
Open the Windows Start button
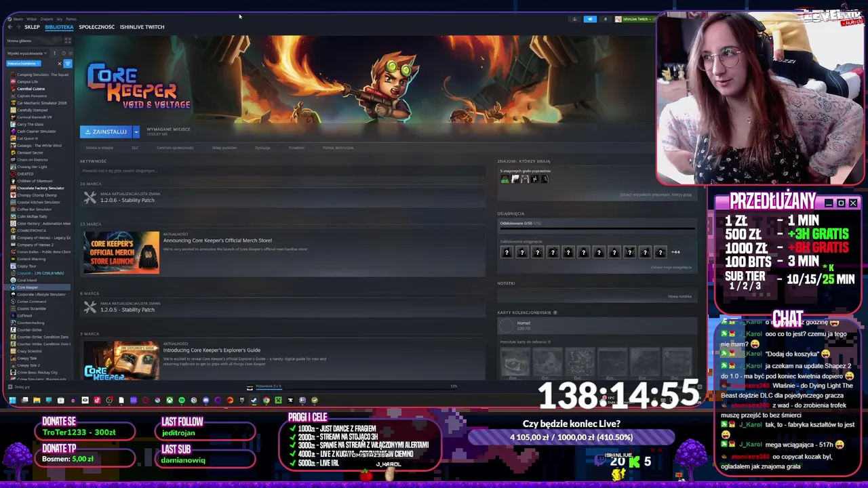point(12,400)
